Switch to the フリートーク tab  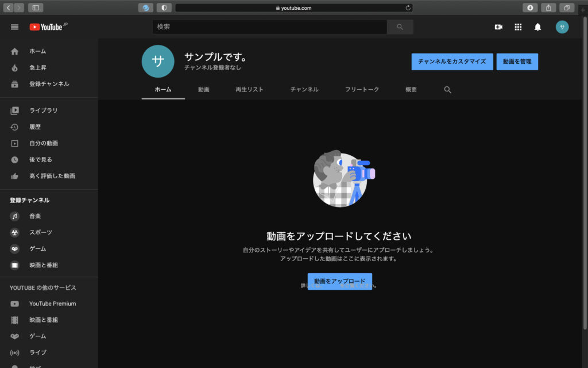tap(362, 90)
